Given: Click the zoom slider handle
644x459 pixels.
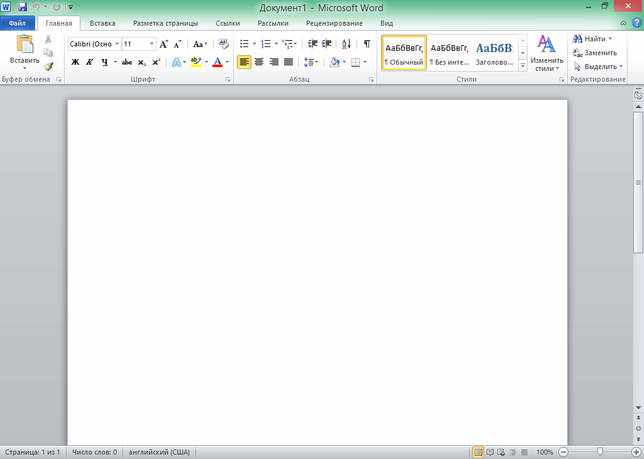Looking at the screenshot, I should click(600, 452).
